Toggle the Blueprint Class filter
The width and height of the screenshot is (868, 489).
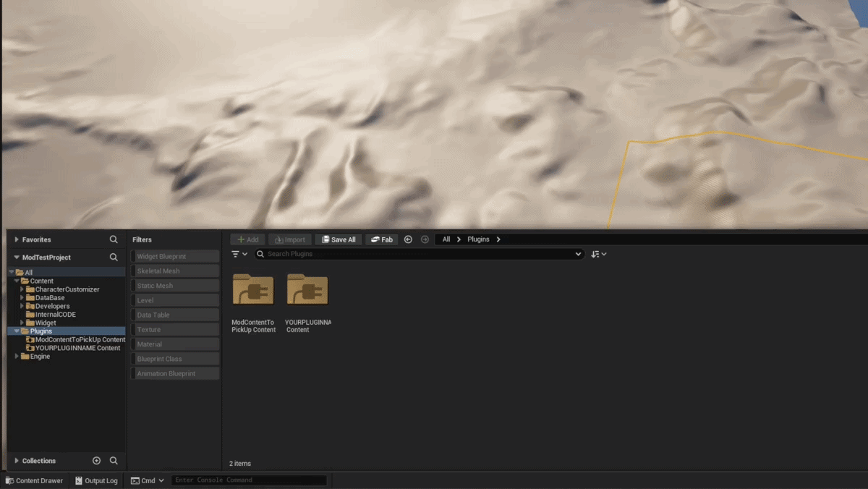[174, 359]
